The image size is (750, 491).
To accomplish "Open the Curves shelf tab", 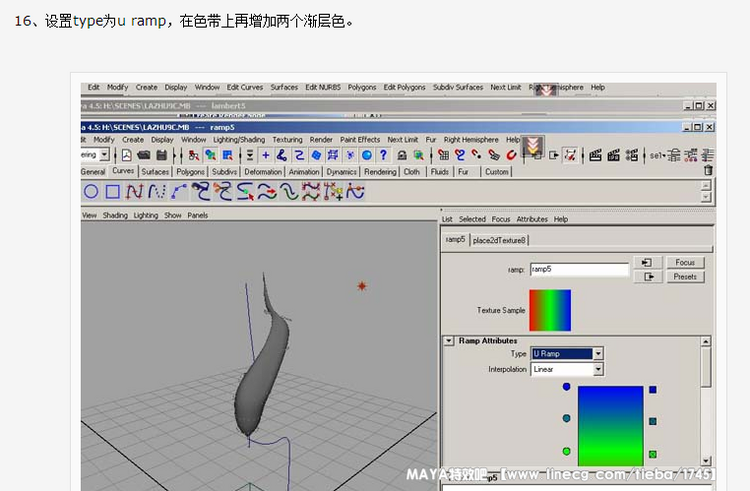I will coord(123,172).
